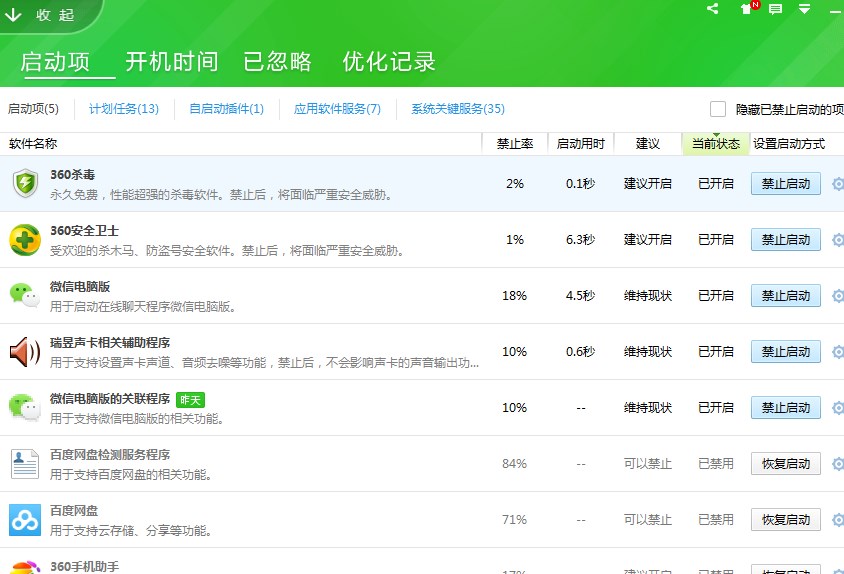The height and width of the screenshot is (574, 844).
Task: Sort list by 当前状态 column header
Action: (x=716, y=144)
